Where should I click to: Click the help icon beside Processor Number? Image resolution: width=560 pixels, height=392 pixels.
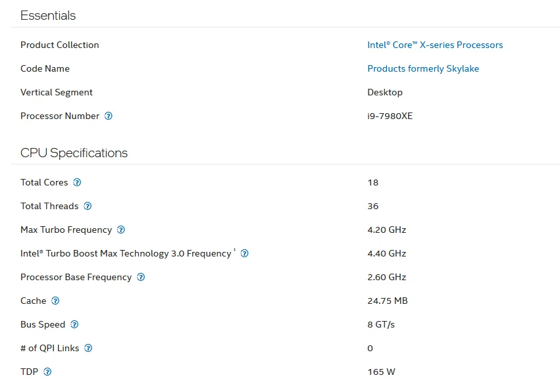pyautogui.click(x=109, y=116)
